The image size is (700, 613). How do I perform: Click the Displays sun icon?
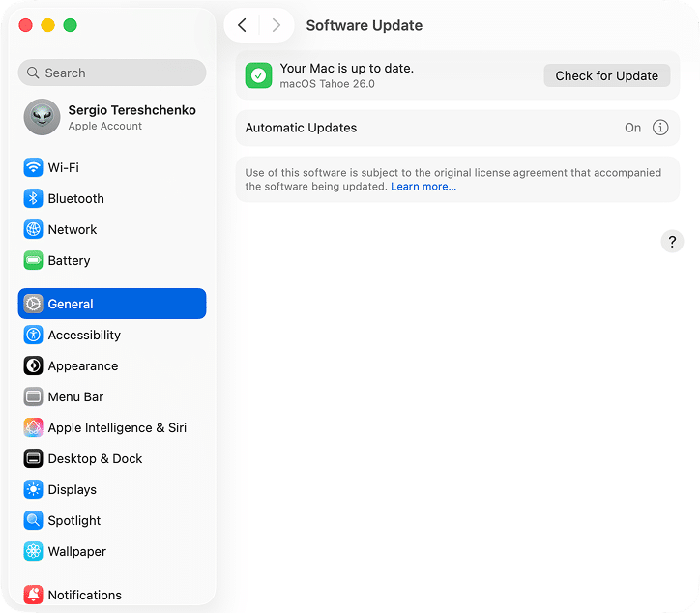coord(34,489)
